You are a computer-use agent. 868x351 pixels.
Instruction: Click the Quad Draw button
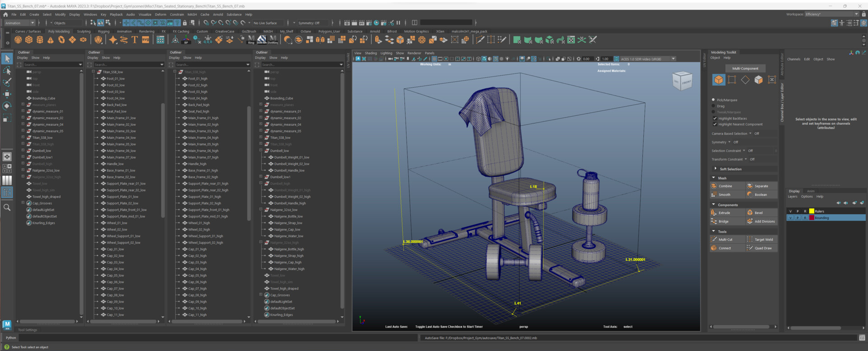click(x=762, y=248)
